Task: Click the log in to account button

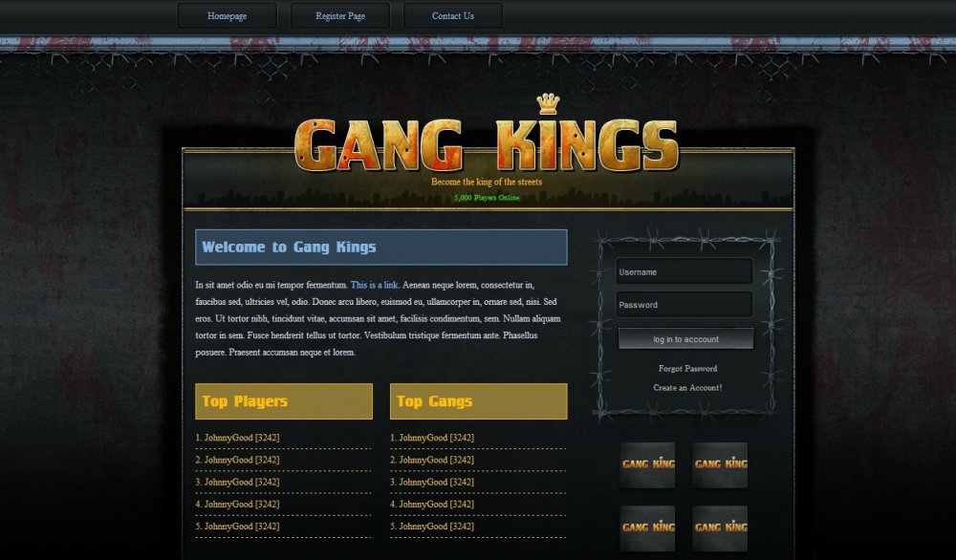Action: 685,339
